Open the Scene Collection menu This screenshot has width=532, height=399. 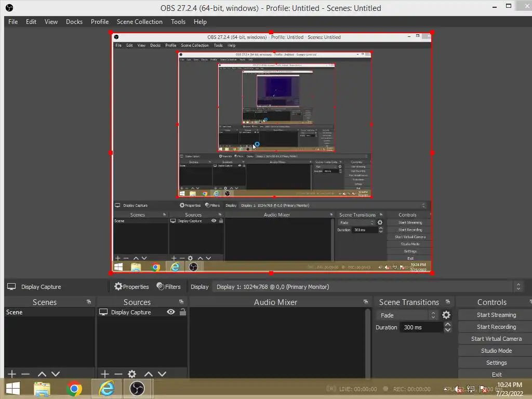point(139,22)
